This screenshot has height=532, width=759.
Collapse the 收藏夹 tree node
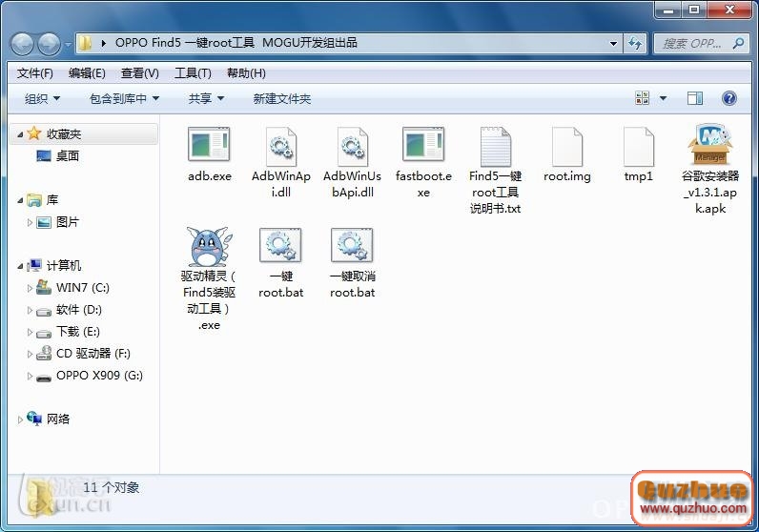coord(20,134)
